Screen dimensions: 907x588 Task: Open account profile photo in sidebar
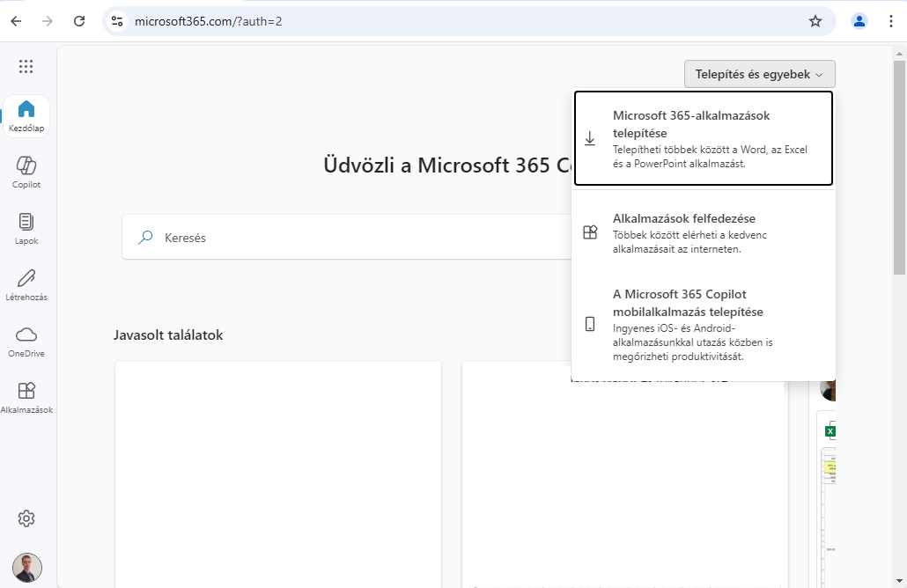coord(27,567)
